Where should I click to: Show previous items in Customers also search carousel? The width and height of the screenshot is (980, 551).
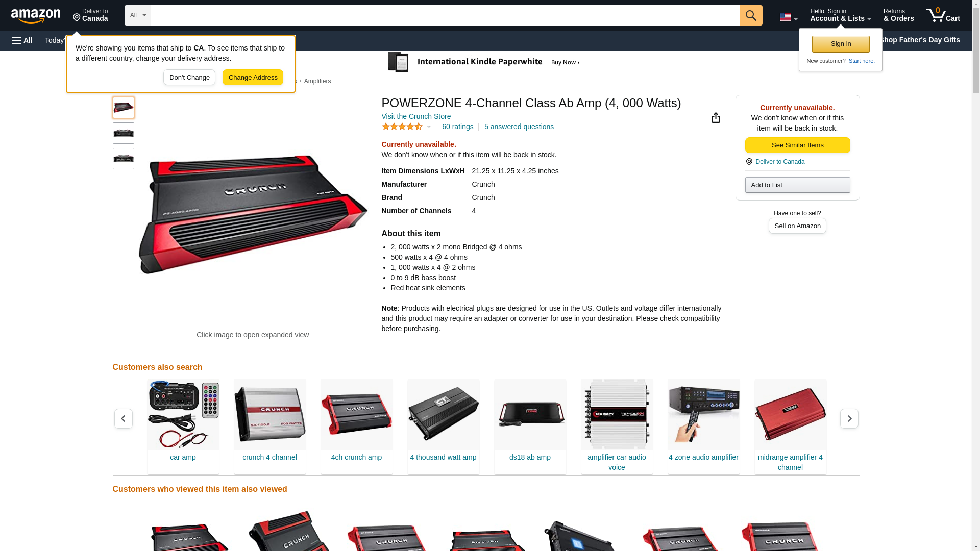124,419
